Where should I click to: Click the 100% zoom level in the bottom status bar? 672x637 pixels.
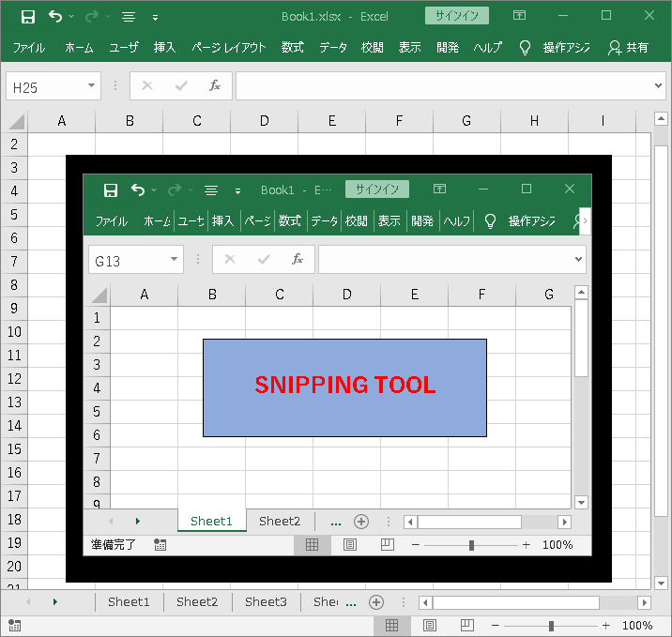(x=637, y=626)
